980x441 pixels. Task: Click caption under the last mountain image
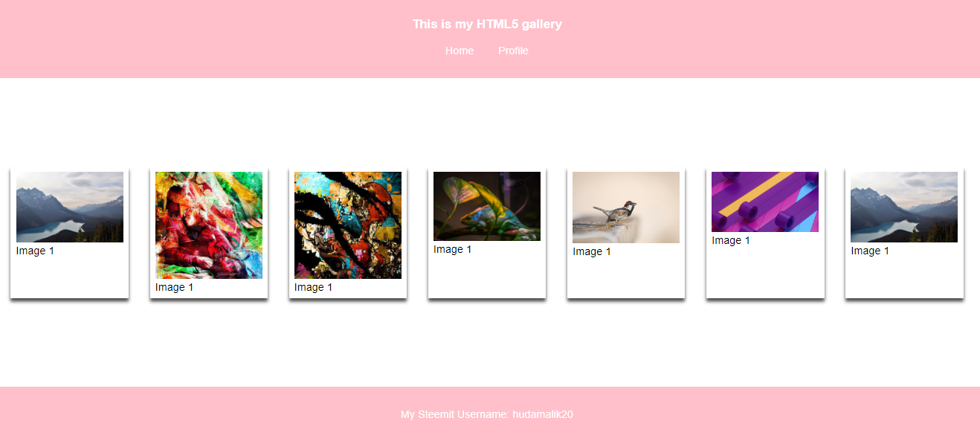click(x=869, y=251)
